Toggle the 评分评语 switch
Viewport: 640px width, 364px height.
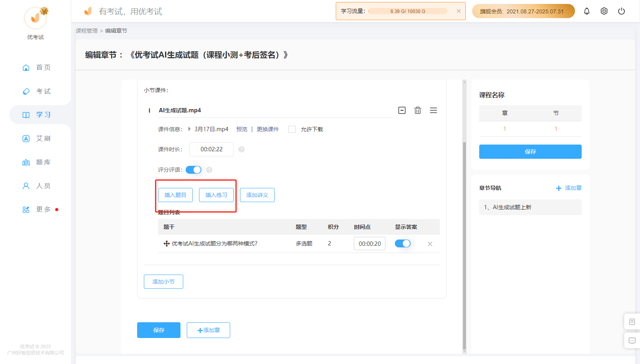click(x=193, y=170)
